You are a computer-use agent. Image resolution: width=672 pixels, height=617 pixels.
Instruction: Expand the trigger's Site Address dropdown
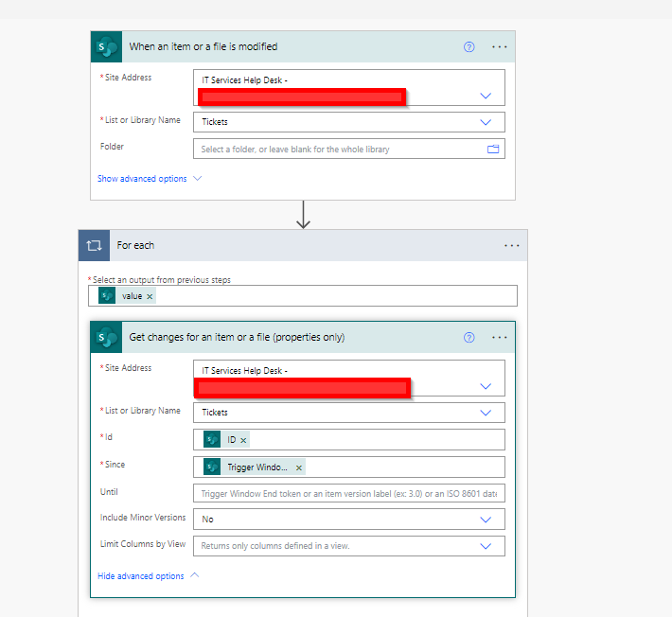486,96
